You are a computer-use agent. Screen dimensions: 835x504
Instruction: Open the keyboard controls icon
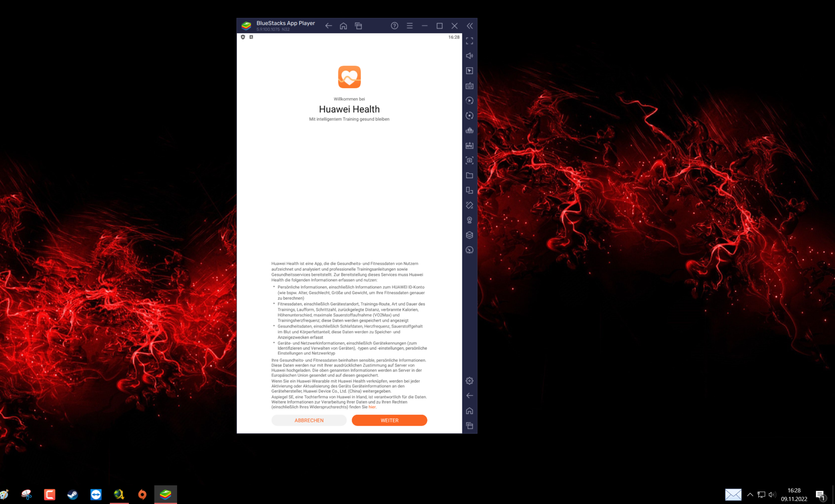469,86
